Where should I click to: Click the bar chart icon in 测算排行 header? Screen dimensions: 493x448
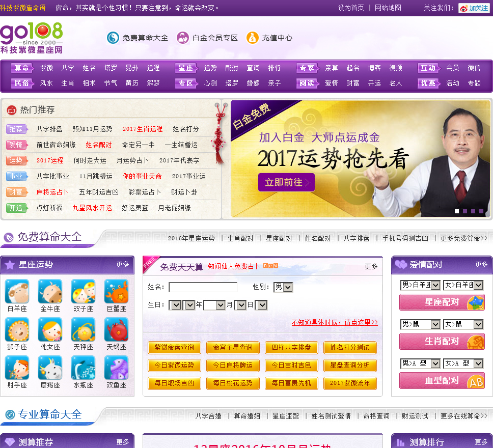[x=400, y=442]
